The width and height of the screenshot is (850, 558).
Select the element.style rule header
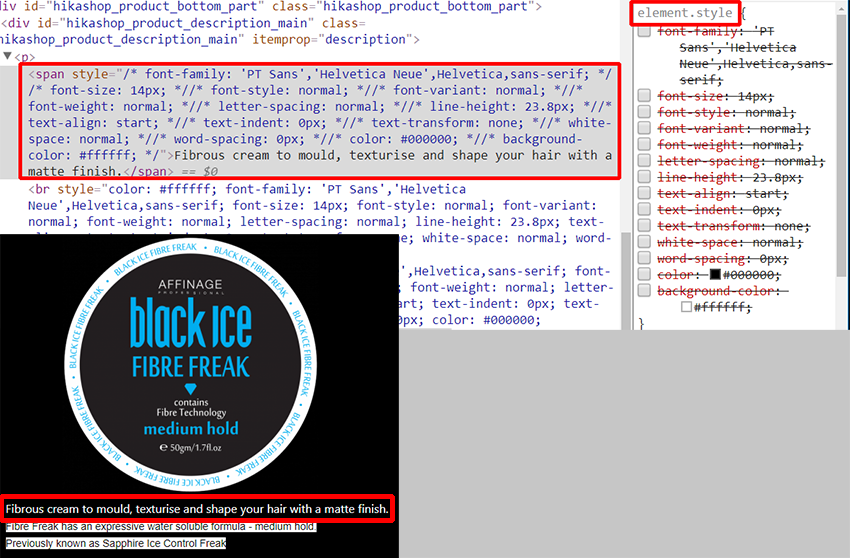pyautogui.click(x=685, y=13)
